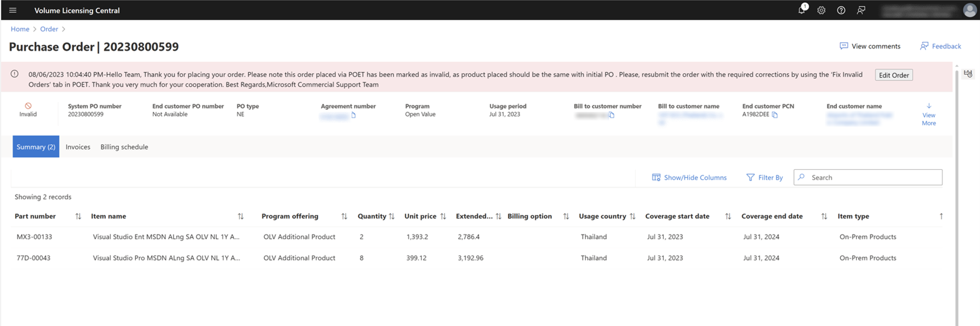This screenshot has height=326, width=980.
Task: Copy the agreement number
Action: 353,115
